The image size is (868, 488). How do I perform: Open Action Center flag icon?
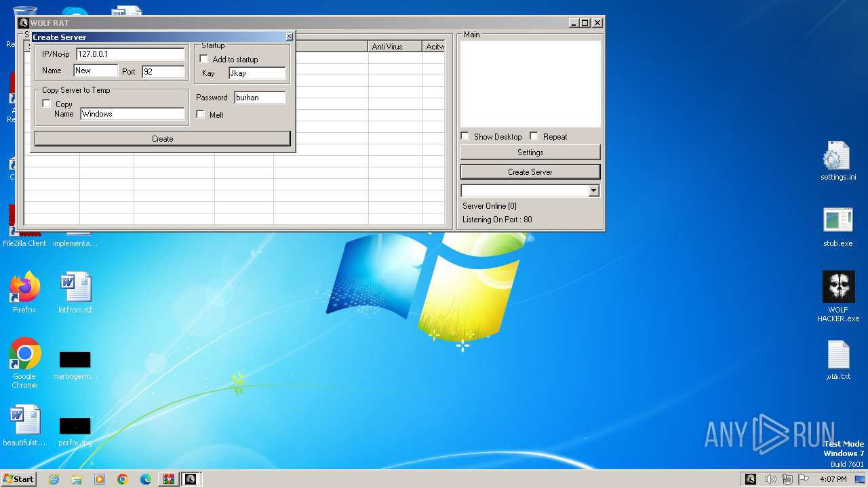click(804, 479)
